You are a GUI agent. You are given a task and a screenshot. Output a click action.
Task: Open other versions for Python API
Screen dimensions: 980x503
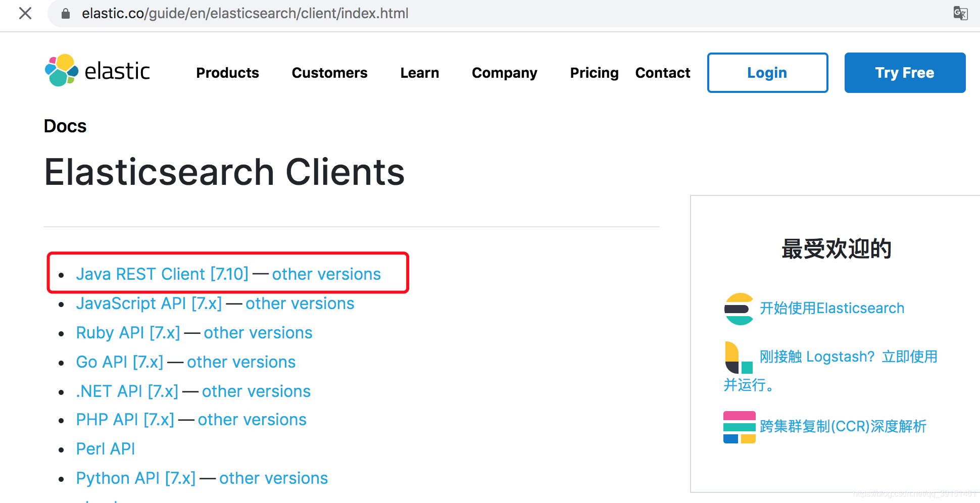[274, 478]
